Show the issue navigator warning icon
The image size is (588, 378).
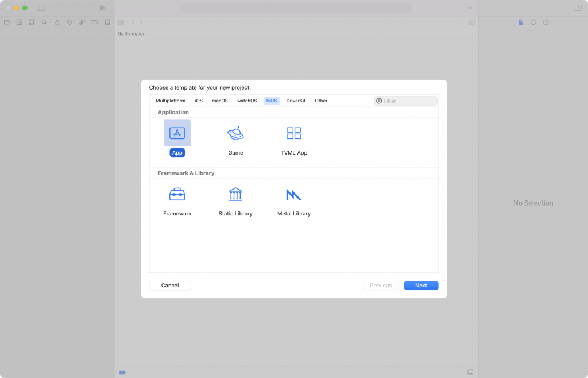[x=57, y=22]
